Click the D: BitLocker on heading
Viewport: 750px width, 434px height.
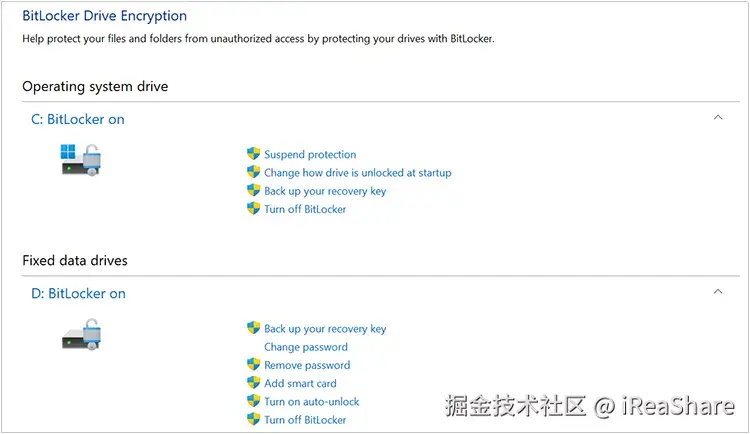tap(78, 293)
